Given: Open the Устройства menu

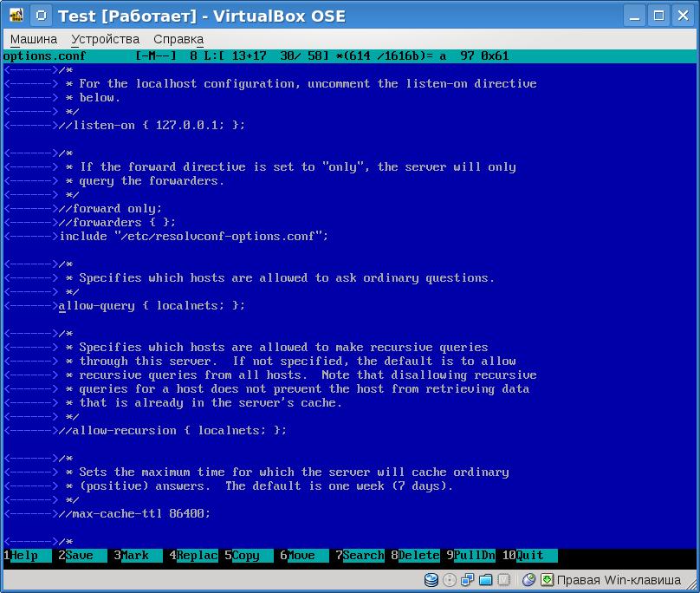Looking at the screenshot, I should (105, 39).
